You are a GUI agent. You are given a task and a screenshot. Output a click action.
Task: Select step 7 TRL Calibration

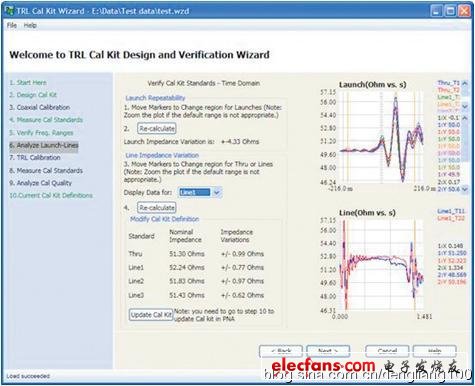pos(35,158)
